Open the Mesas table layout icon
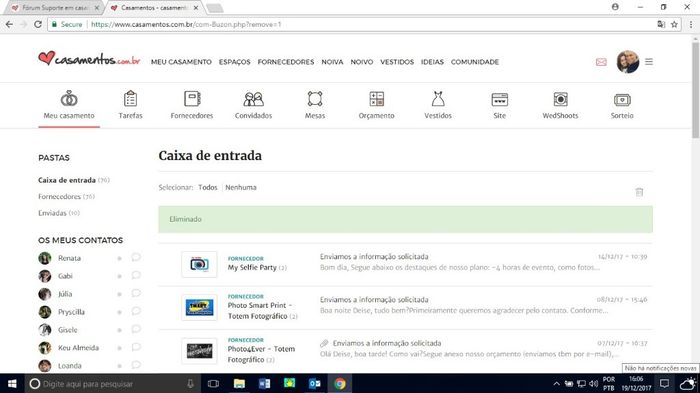Viewport: 700px width, 393px height. tap(315, 99)
